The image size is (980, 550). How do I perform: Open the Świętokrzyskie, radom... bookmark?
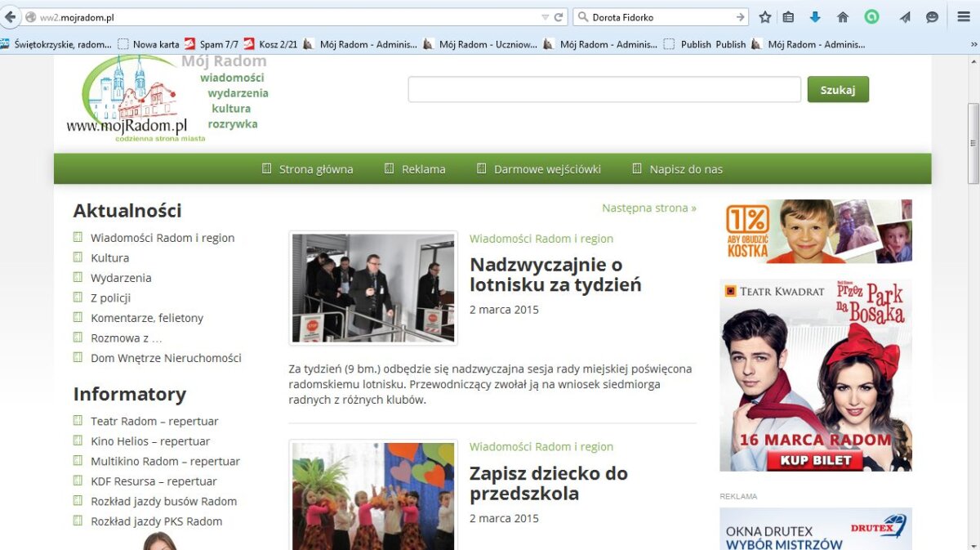[56, 44]
